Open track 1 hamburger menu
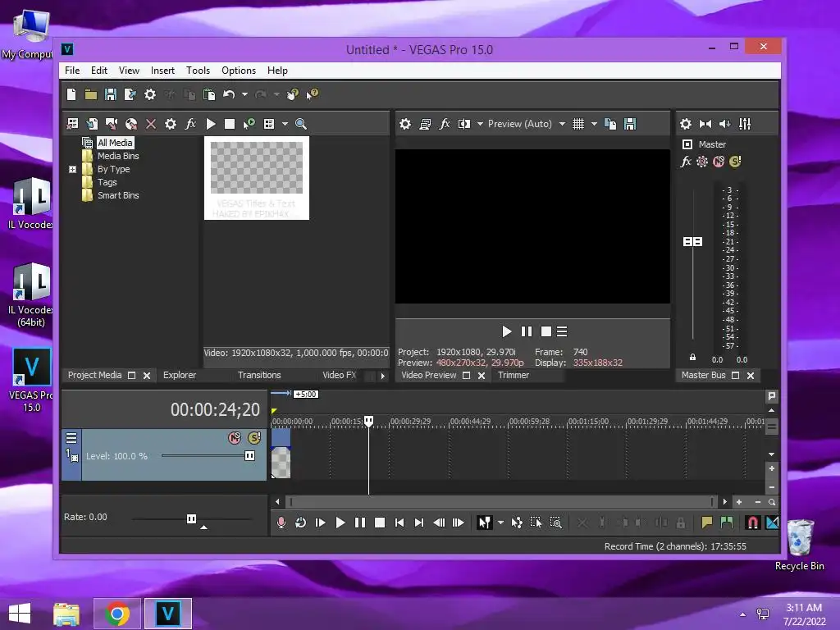Viewport: 840px width, 630px height. tap(71, 438)
